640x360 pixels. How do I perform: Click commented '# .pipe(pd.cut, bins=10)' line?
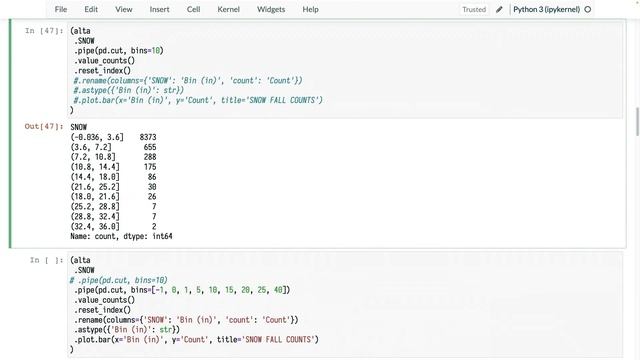(118, 280)
